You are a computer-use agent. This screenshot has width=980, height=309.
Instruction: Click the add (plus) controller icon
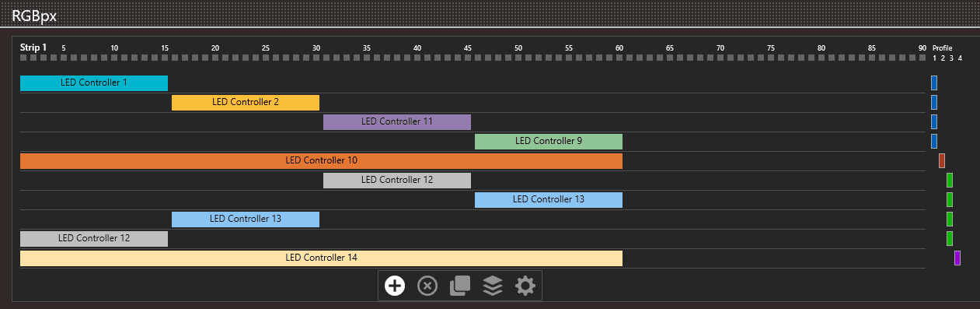point(395,286)
